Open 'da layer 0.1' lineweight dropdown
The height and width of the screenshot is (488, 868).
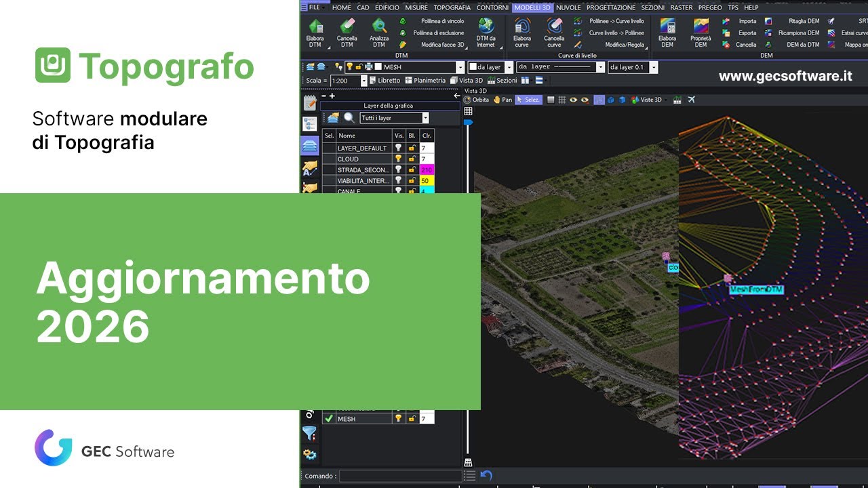pyautogui.click(x=654, y=68)
